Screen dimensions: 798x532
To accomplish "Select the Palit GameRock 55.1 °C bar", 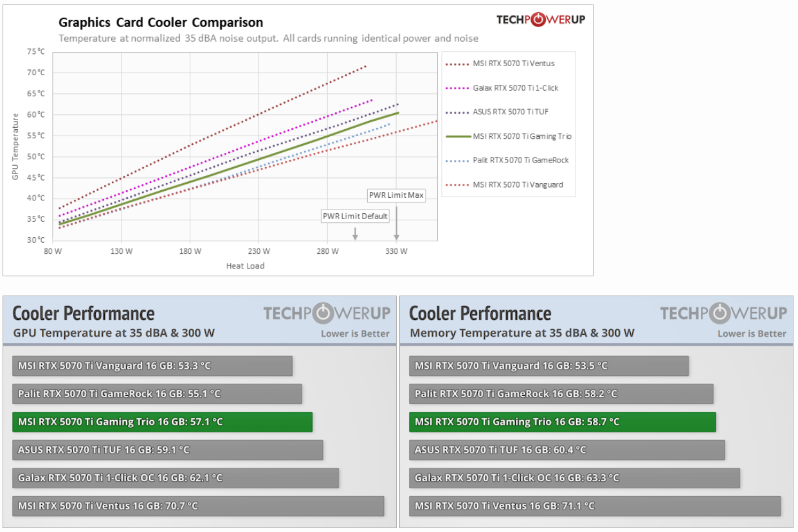I will pyautogui.click(x=157, y=394).
